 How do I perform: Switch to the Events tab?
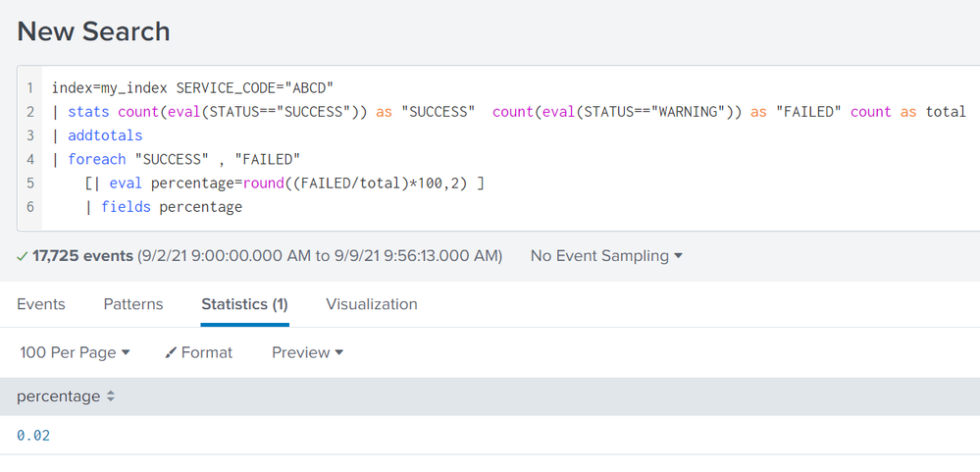tap(41, 304)
